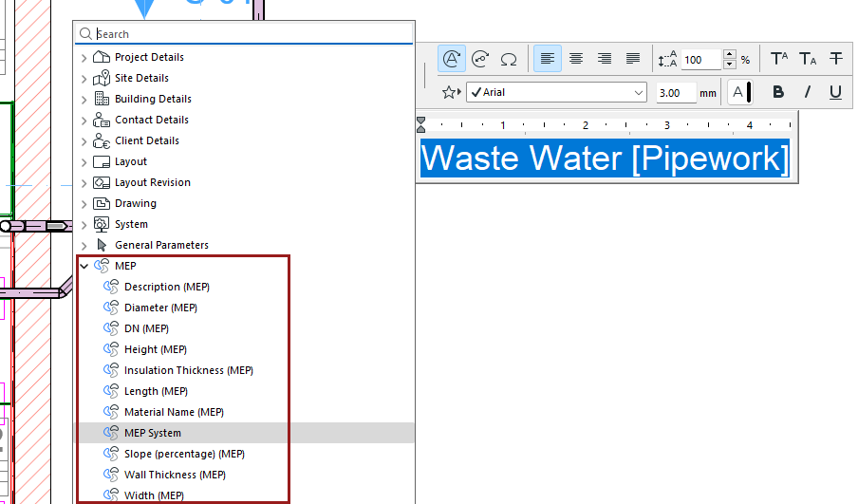Open the Favorites star menu
The image size is (858, 504).
tap(452, 92)
